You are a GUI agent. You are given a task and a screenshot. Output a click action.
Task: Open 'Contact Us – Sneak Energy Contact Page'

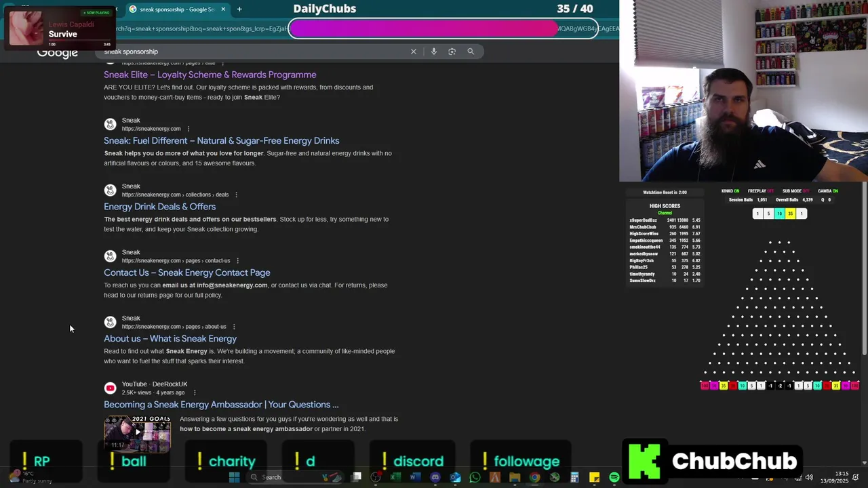[186, 272]
